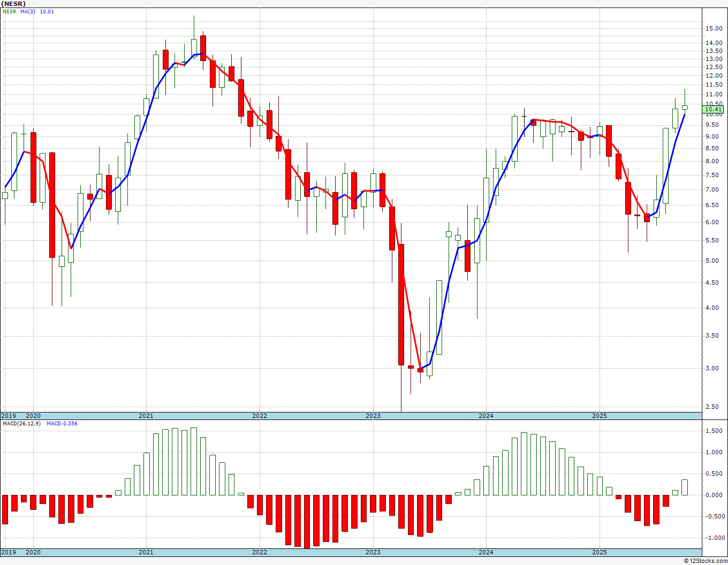Screen dimensions: 728x565
Task: Click the 0.500 MACD axis label
Action: pyautogui.click(x=713, y=474)
